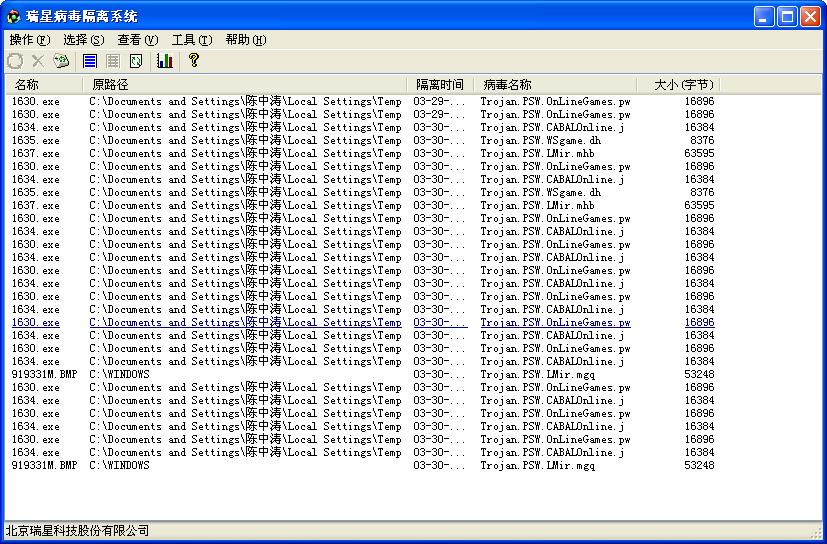Click the greyed-out restore file toolbar icon
This screenshot has height=544, width=827.
(x=15, y=61)
